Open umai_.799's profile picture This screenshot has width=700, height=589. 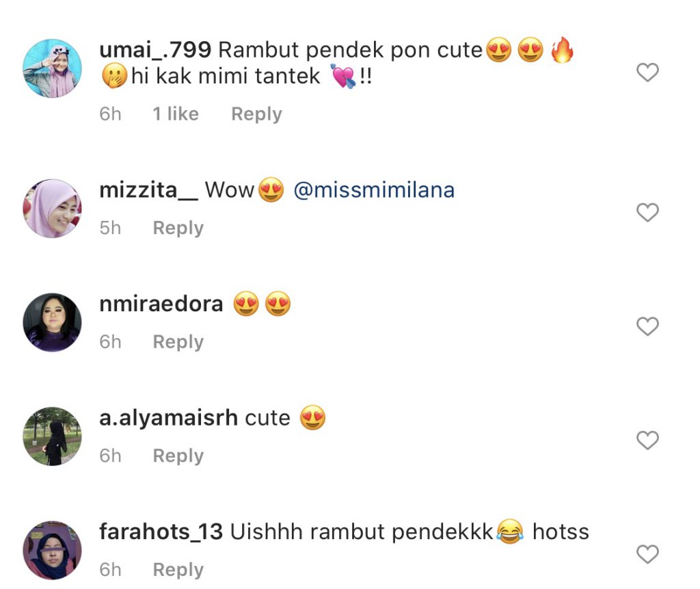[52, 68]
